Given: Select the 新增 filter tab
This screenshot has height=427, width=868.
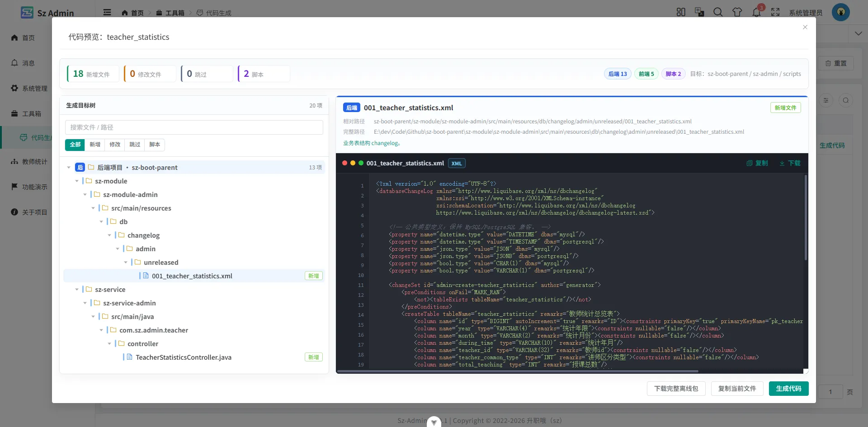Looking at the screenshot, I should coord(95,145).
